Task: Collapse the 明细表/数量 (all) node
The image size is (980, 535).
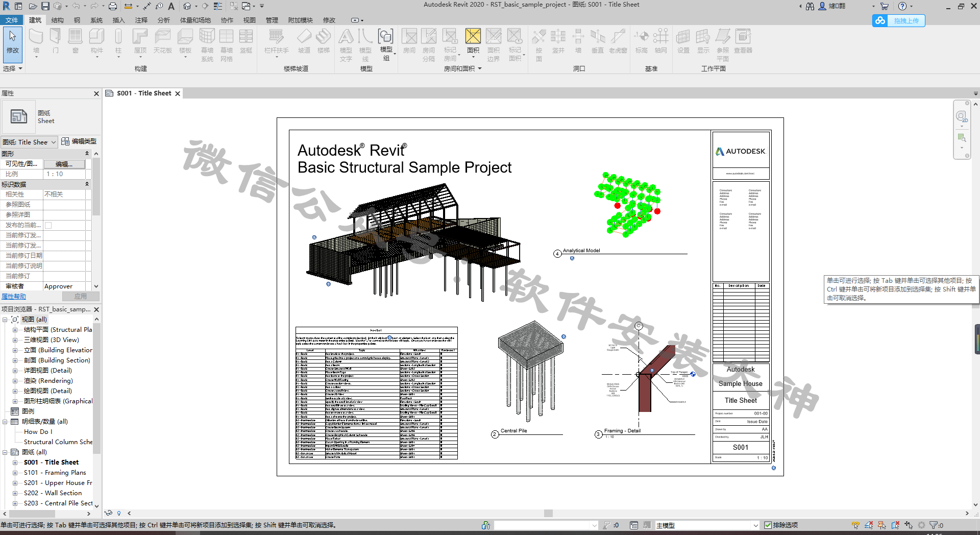Action: coord(5,422)
